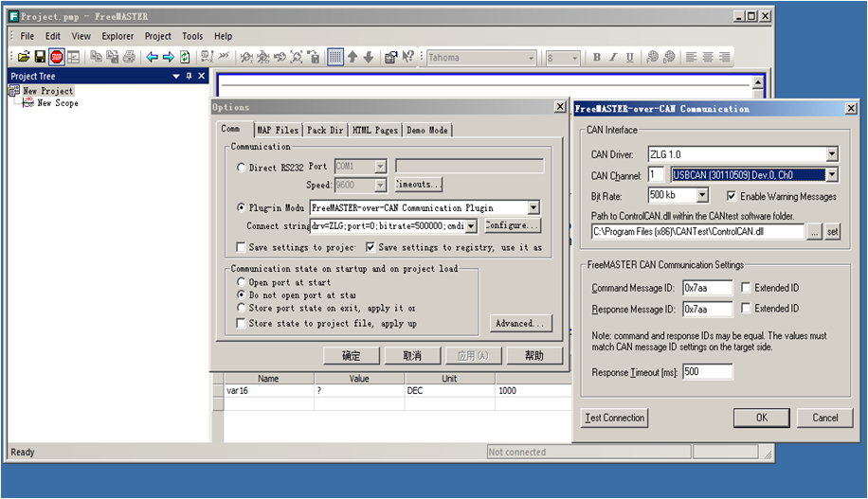
Task: Check Extended ID for Command Message
Action: 746,288
